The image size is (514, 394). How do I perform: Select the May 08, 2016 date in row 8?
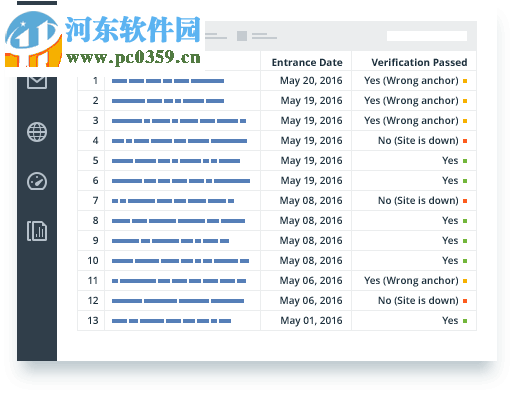[311, 221]
